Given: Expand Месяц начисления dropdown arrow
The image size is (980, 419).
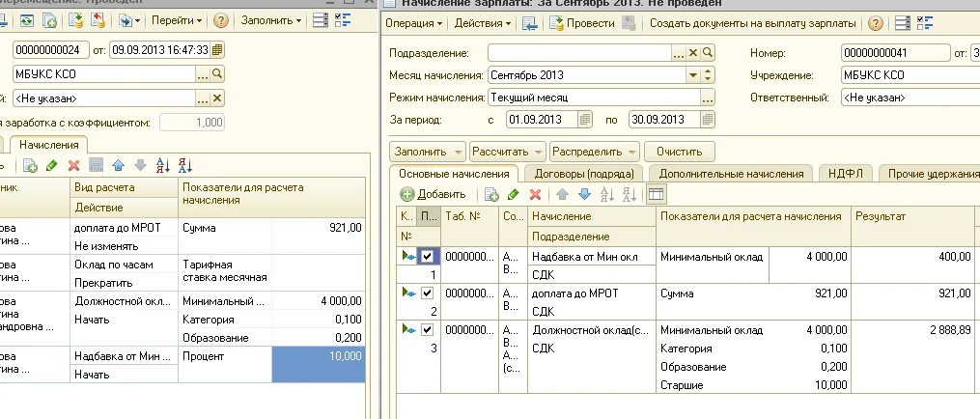Looking at the screenshot, I should pyautogui.click(x=692, y=75).
